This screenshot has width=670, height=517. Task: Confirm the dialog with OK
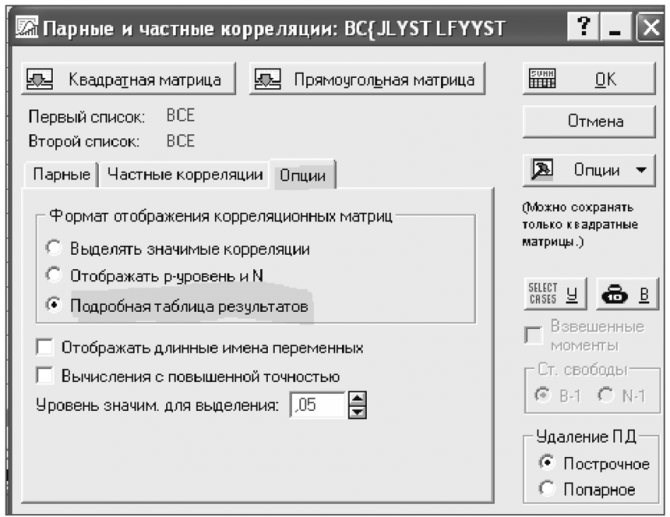589,79
